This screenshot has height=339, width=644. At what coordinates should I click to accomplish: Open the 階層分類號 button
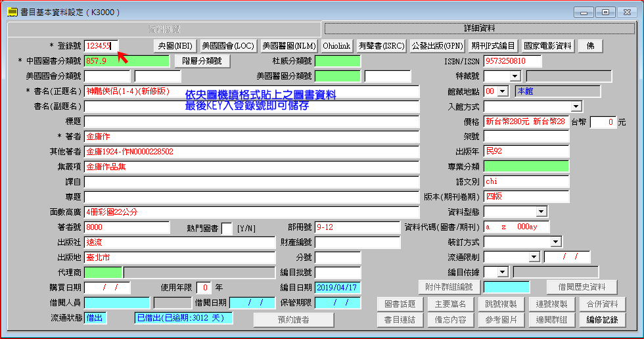point(202,61)
